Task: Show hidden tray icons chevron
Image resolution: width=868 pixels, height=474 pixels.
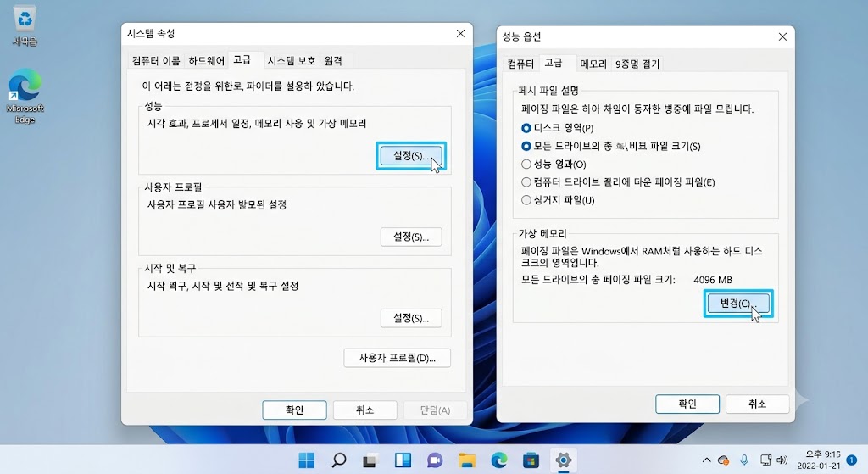Action: click(x=706, y=460)
